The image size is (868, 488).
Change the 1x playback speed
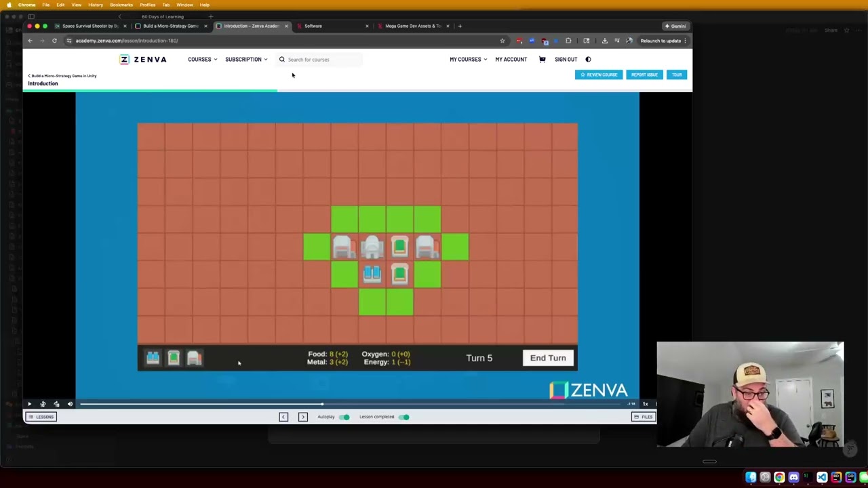[x=645, y=404]
